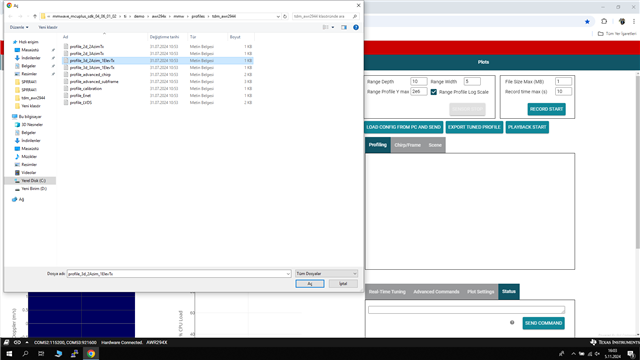Click the search magnifier in file dialog
The height and width of the screenshot is (360, 640).
pos(355,16)
